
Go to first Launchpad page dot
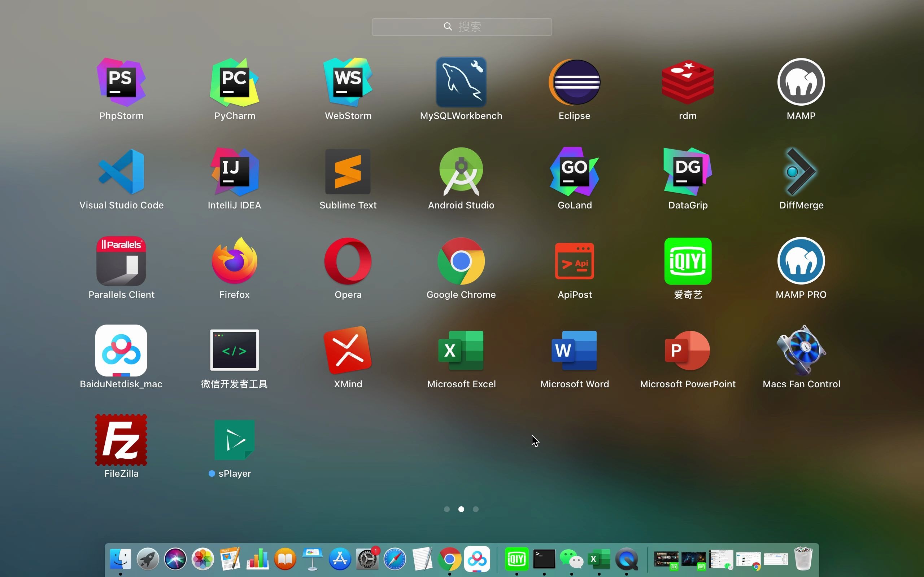tap(447, 509)
